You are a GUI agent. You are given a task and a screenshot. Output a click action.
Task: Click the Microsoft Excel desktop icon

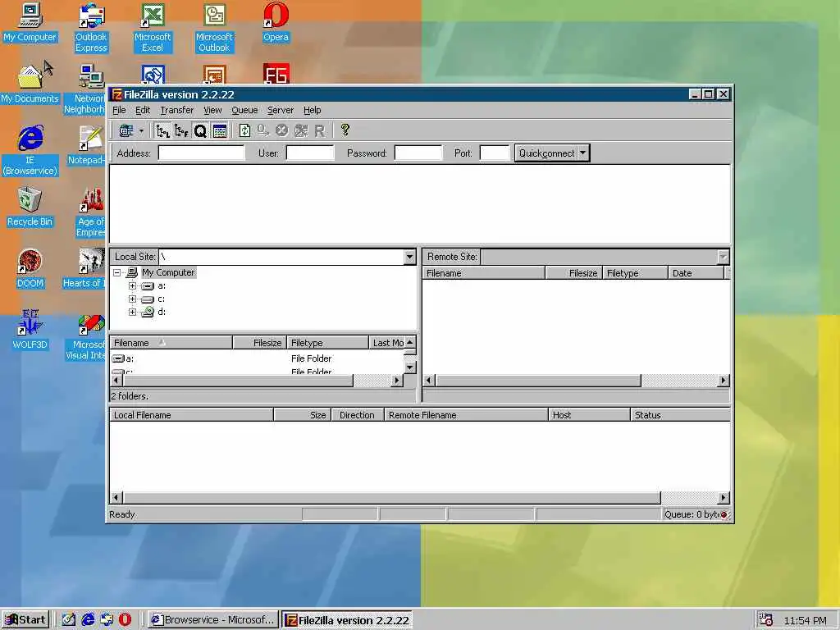[x=153, y=28]
